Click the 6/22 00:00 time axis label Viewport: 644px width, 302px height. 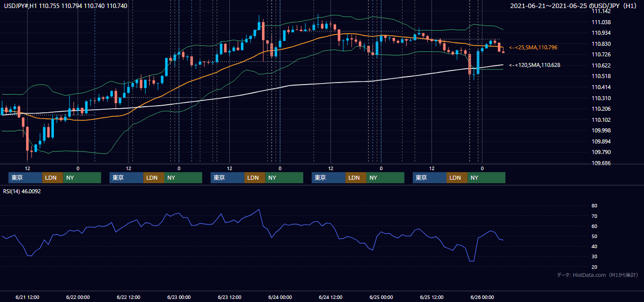78,297
